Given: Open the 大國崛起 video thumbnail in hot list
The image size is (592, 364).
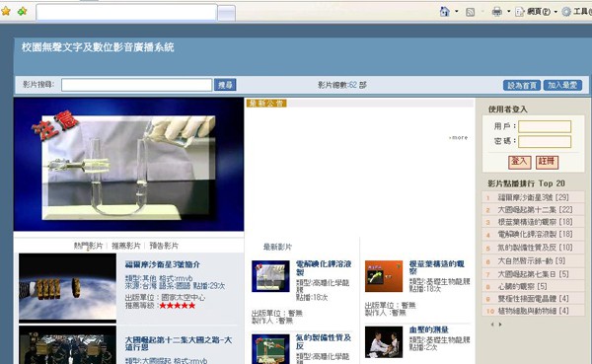Looking at the screenshot, I should coord(67,345).
